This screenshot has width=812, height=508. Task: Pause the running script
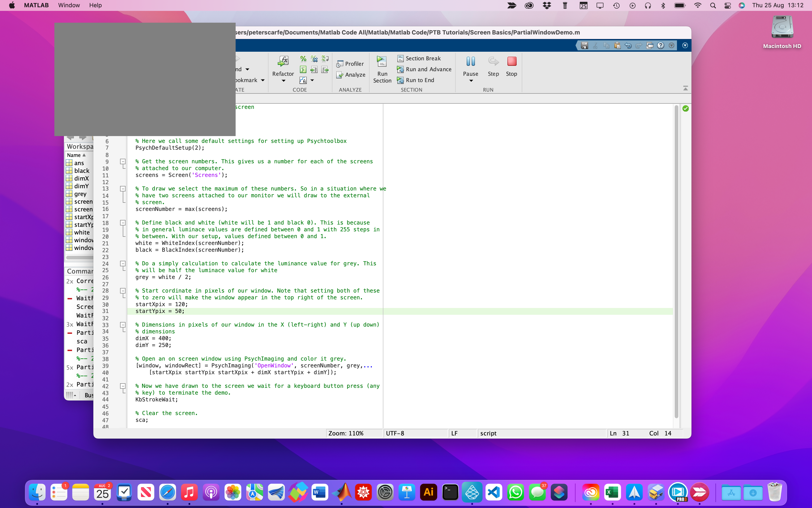pyautogui.click(x=470, y=61)
